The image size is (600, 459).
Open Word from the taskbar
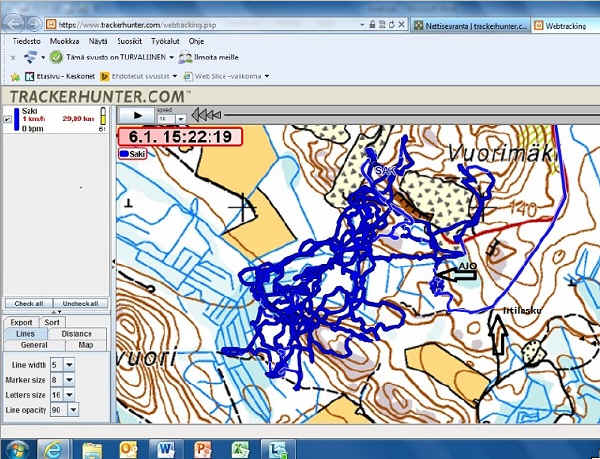[163, 446]
